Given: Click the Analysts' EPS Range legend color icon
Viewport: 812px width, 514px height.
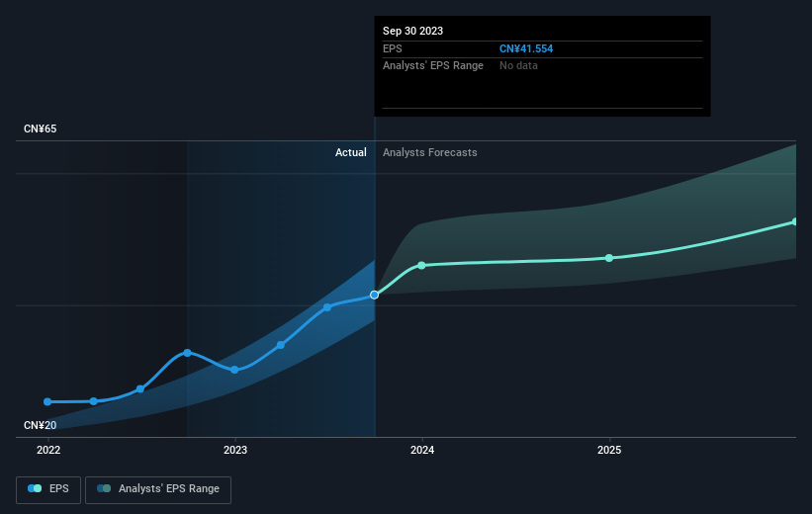Looking at the screenshot, I should (104, 488).
